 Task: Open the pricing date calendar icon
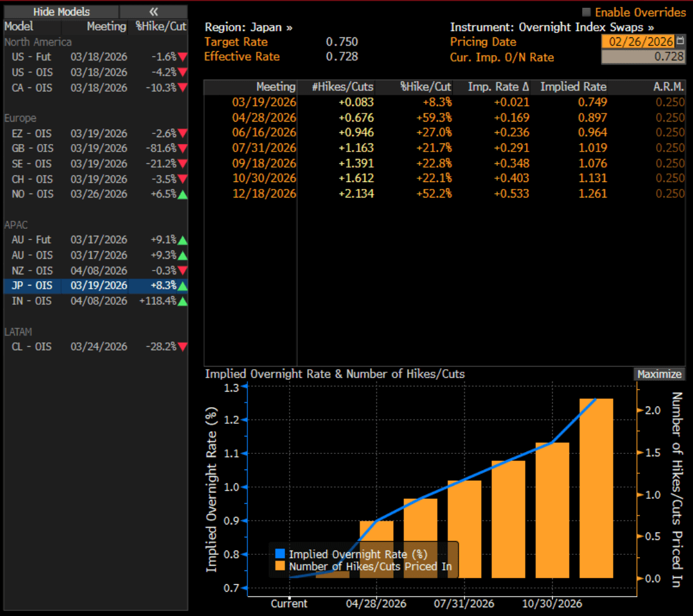(680, 42)
